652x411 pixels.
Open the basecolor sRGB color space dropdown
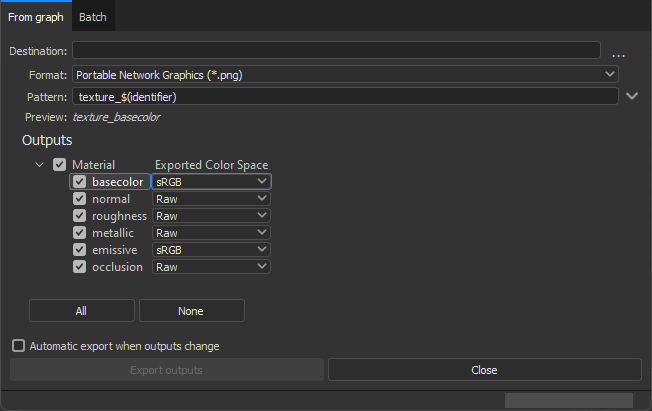211,182
